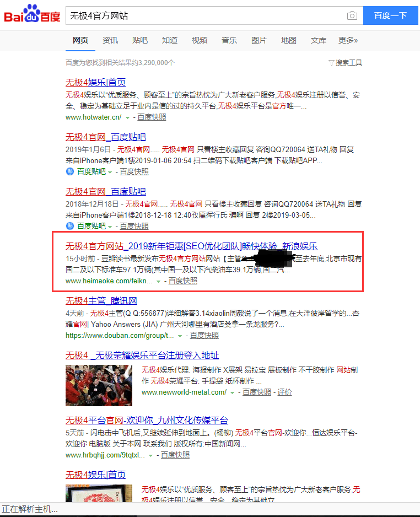Open 百度快照 under 2019年1月6日 result
Screen dimensions: 420x517
[134, 171]
